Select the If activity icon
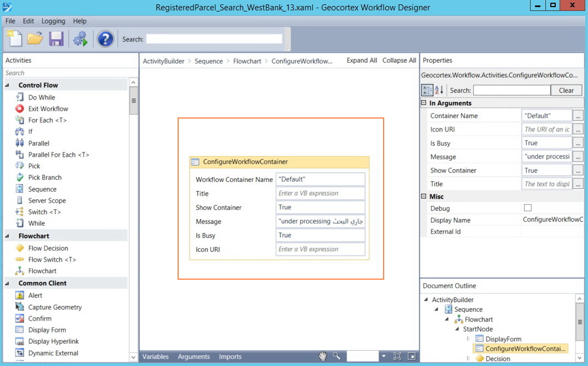Image resolution: width=588 pixels, height=366 pixels. pos(20,132)
